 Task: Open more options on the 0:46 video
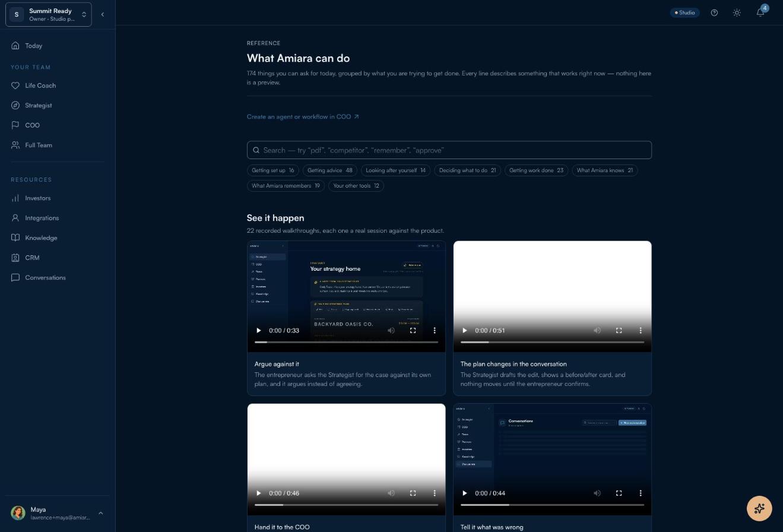coord(435,493)
